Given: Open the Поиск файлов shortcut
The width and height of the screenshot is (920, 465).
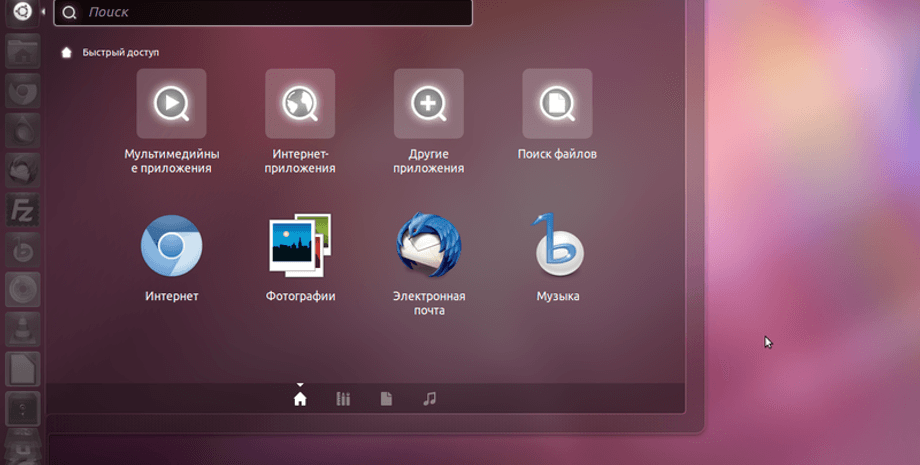Looking at the screenshot, I should coord(557,104).
